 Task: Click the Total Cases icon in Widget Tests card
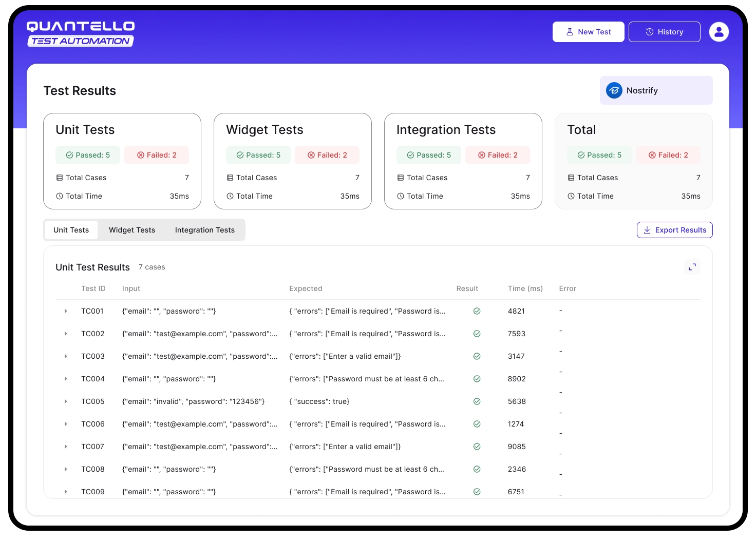pos(230,178)
